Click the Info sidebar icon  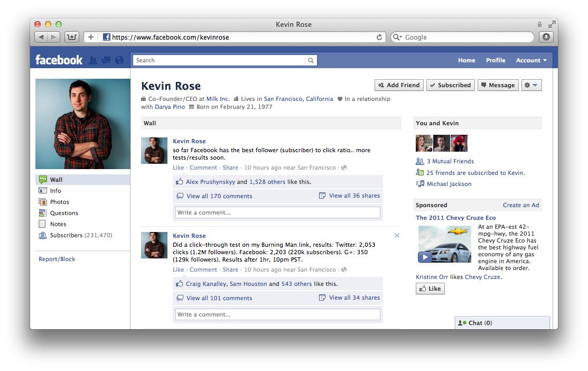(43, 191)
